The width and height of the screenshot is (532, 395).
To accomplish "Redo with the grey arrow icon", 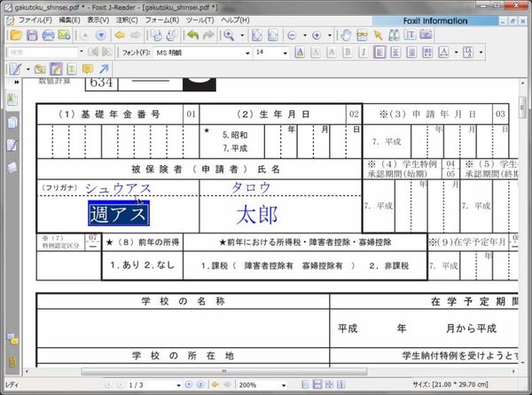I will [x=208, y=35].
